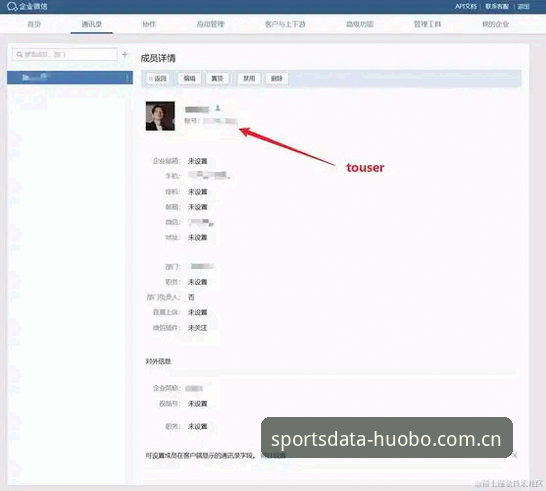Select the 我的企业 tab
The width and height of the screenshot is (546, 491).
click(495, 24)
